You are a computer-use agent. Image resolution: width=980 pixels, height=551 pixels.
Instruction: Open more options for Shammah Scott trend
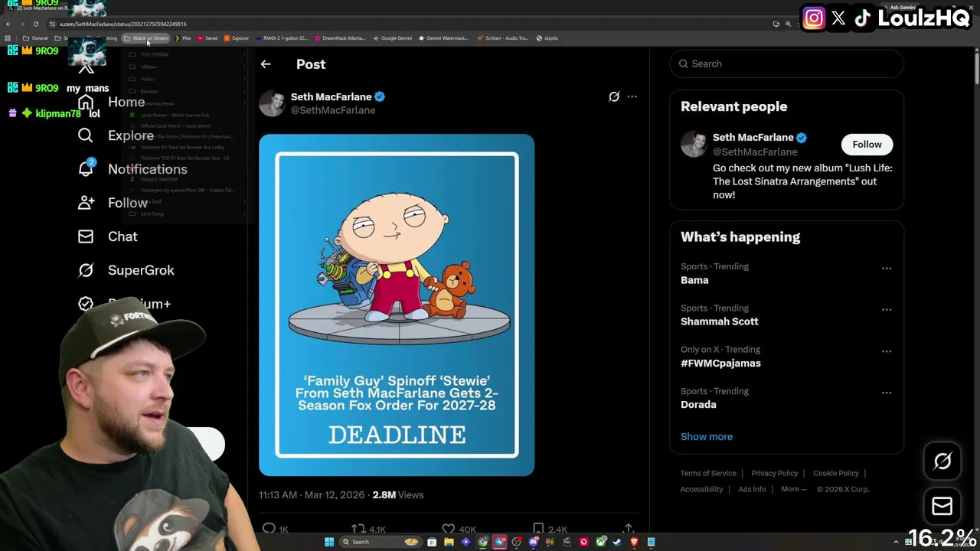[x=887, y=309]
